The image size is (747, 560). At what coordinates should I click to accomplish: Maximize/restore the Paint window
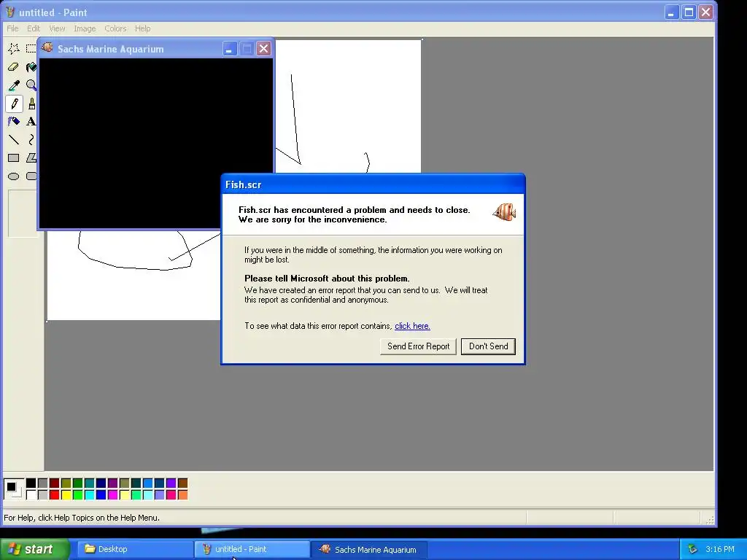click(x=689, y=12)
